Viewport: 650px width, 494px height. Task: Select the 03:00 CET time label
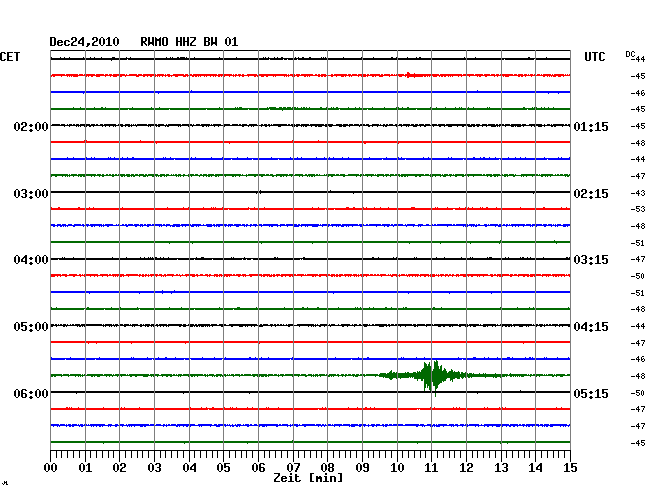[x=31, y=194]
